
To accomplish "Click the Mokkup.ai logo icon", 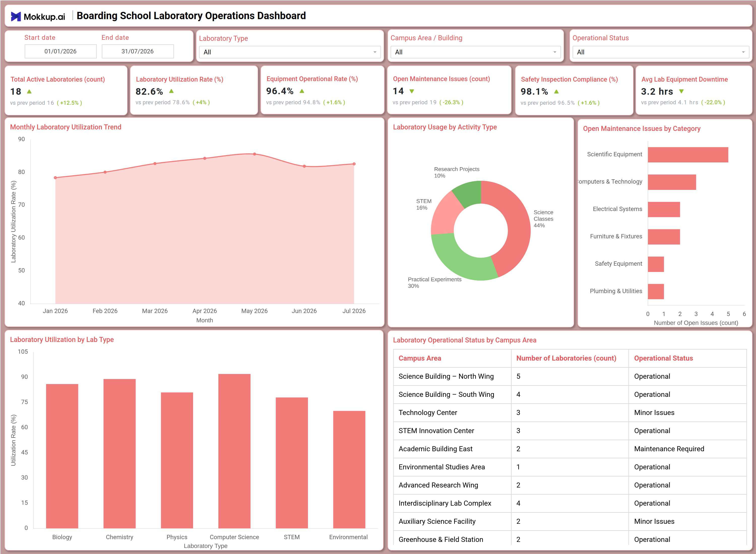I will coord(16,16).
